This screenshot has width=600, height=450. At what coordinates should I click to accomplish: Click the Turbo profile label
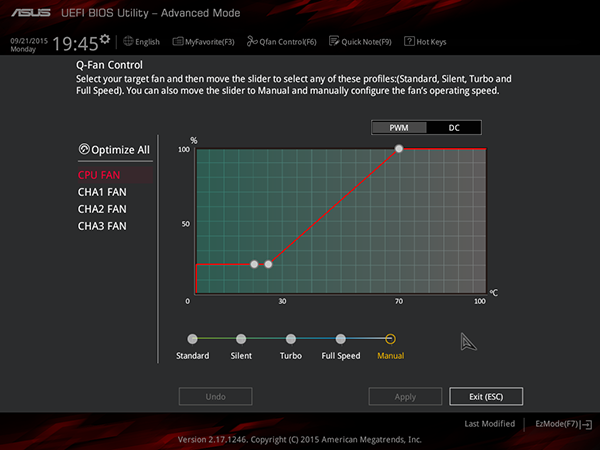pos(291,356)
